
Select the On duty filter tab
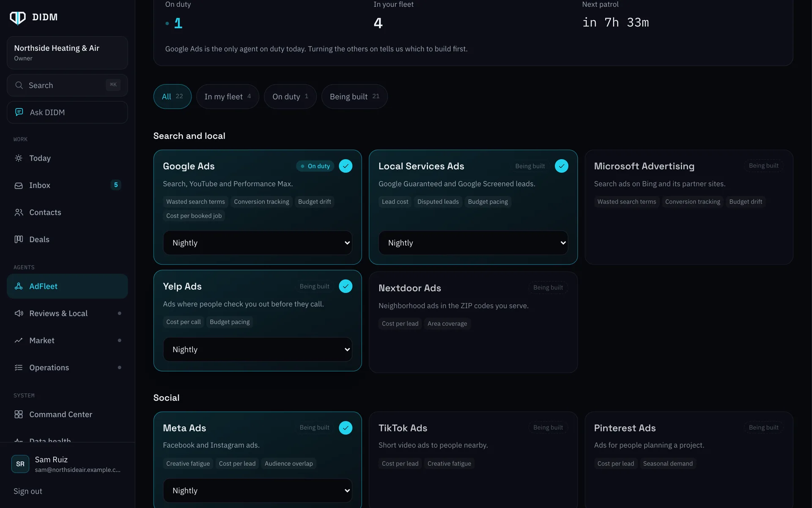[290, 97]
